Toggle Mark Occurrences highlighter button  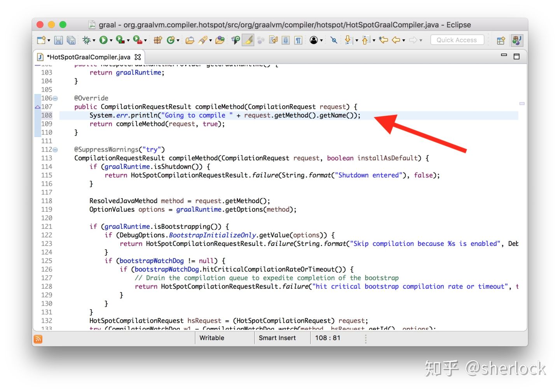(248, 40)
